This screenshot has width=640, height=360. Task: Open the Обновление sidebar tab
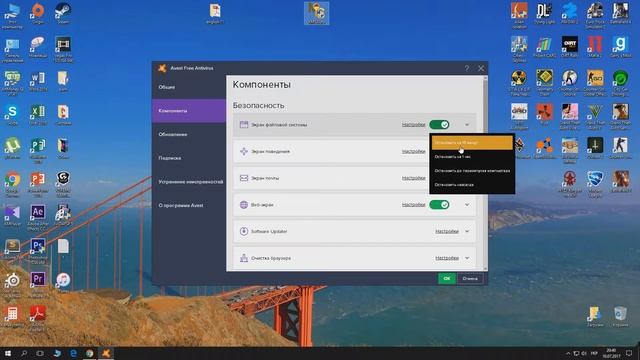[x=189, y=134]
